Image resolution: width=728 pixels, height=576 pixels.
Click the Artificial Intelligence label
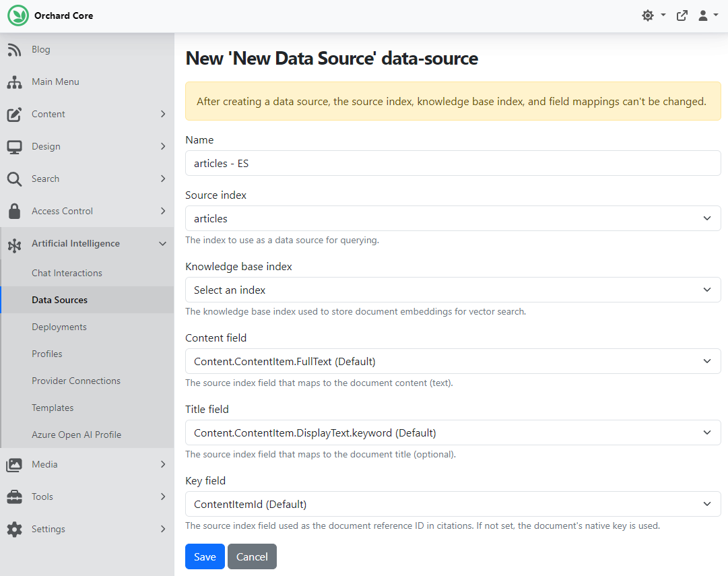coord(75,243)
